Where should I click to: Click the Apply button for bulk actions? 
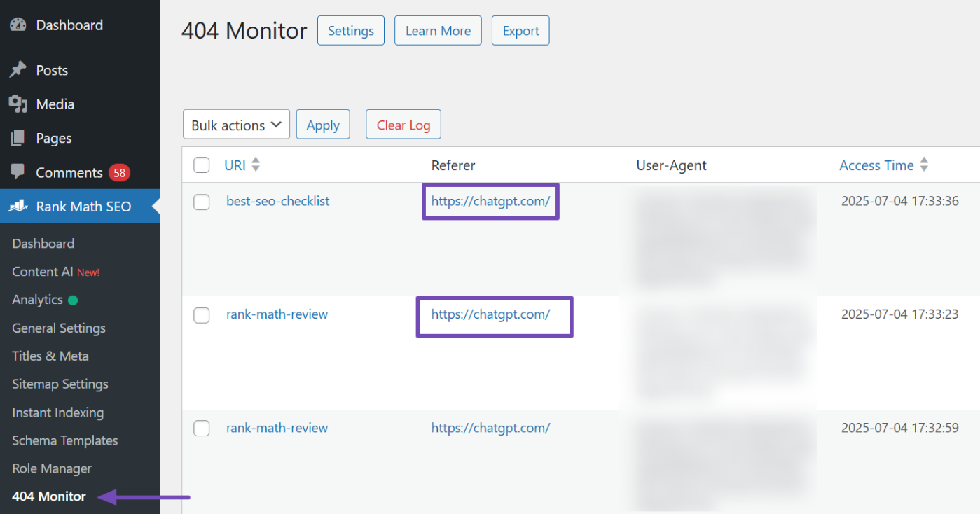(x=323, y=125)
